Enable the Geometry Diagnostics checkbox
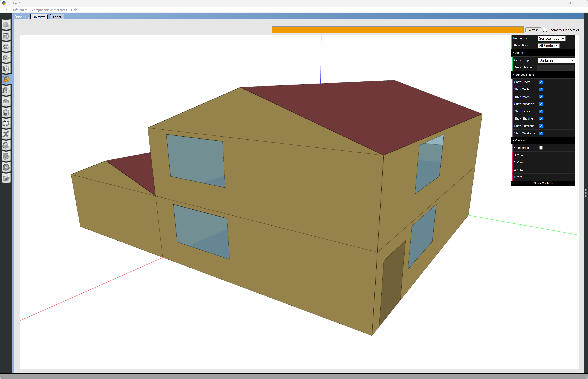Viewport: 588px width, 379px height. (545, 30)
